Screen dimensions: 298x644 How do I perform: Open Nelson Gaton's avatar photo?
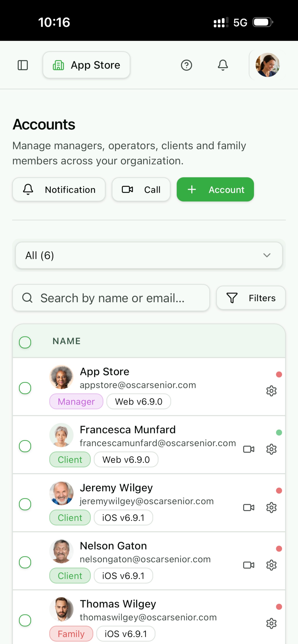(61, 551)
